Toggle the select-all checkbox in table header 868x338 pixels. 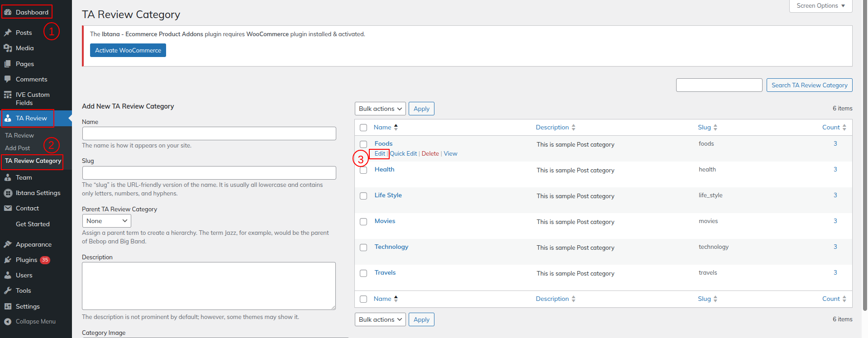point(363,128)
